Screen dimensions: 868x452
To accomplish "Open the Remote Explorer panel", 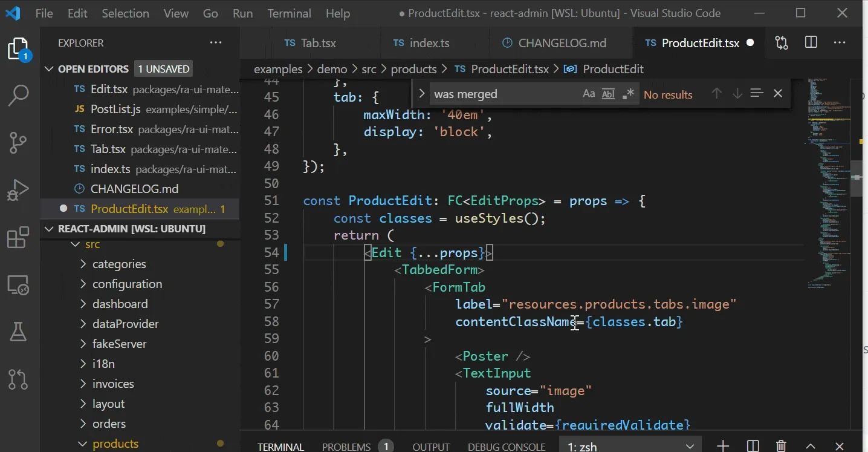I will click(18, 284).
